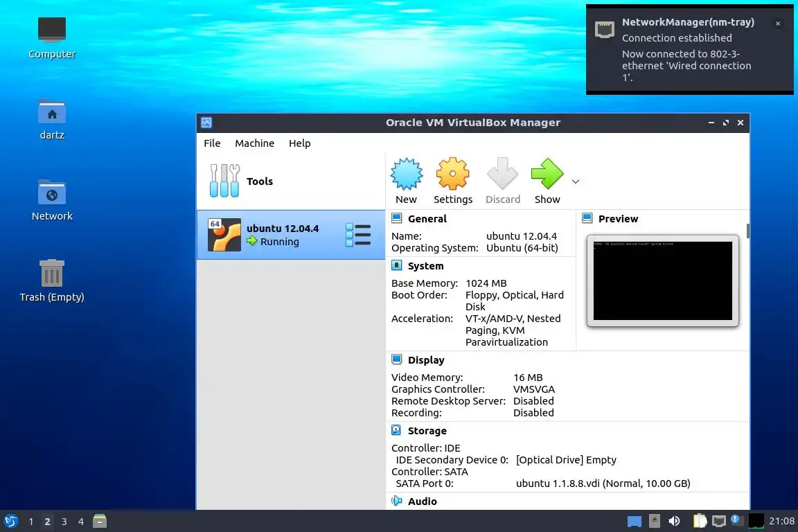Switch to workspace 4 in the pager

(x=81, y=522)
